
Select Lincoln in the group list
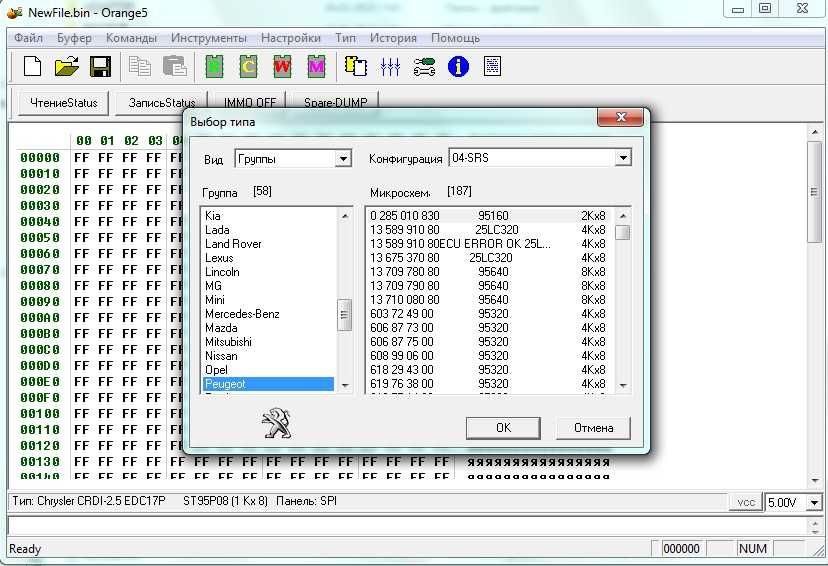[x=268, y=271]
